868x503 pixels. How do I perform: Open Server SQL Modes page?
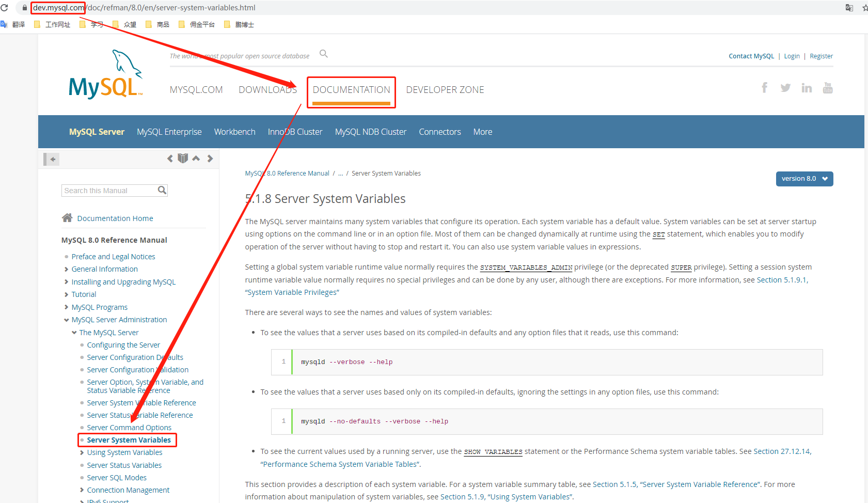pyautogui.click(x=117, y=478)
